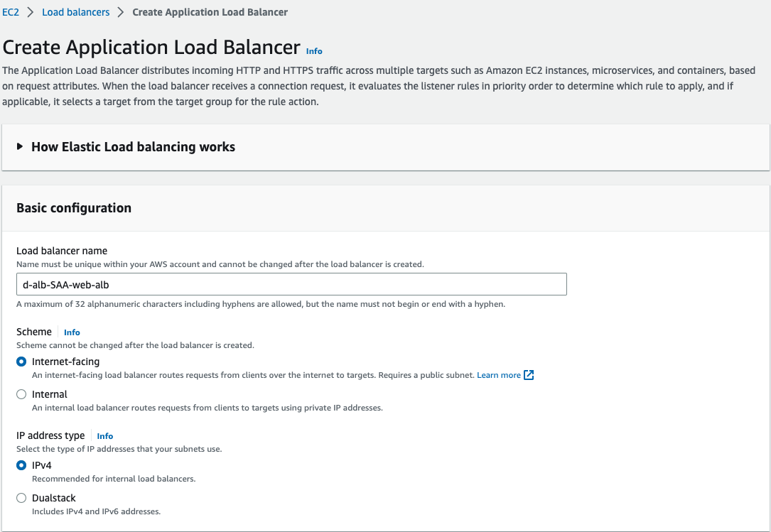Click the Load balancer name input field
This screenshot has height=532, width=771.
291,284
